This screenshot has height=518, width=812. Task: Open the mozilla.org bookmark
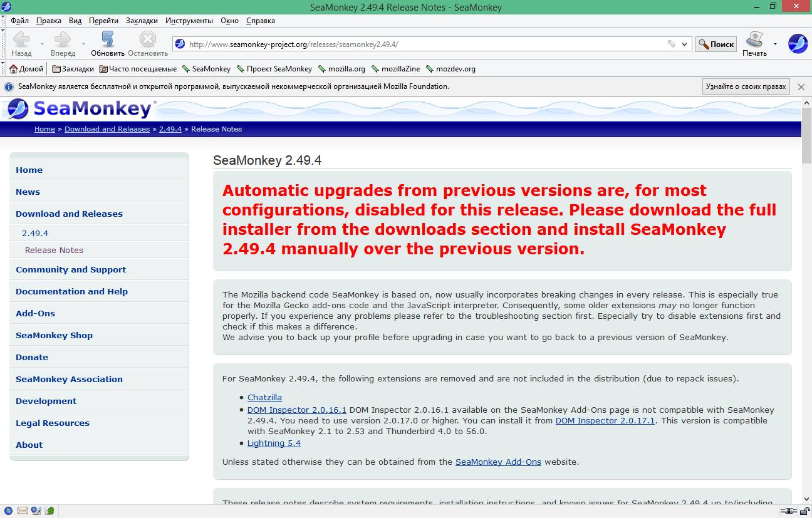point(341,69)
